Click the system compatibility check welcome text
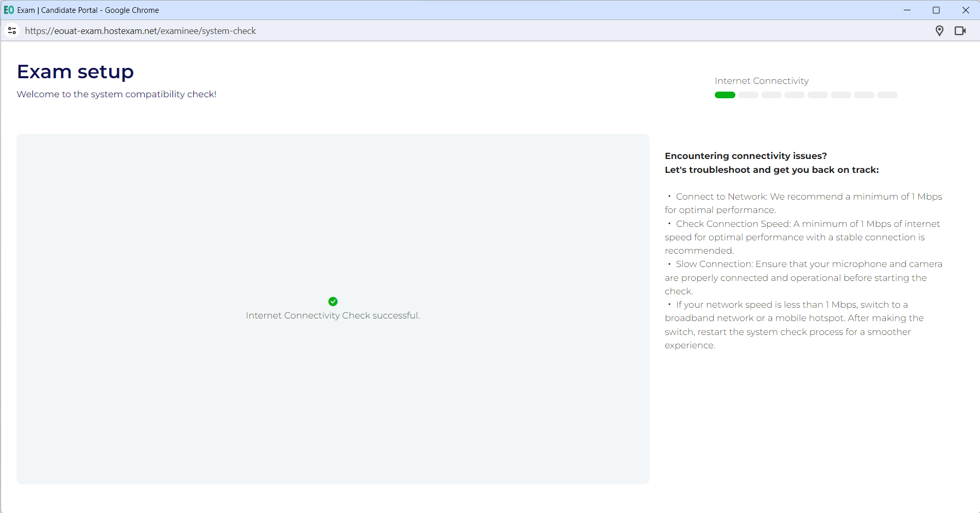The height and width of the screenshot is (513, 980). pos(116,94)
